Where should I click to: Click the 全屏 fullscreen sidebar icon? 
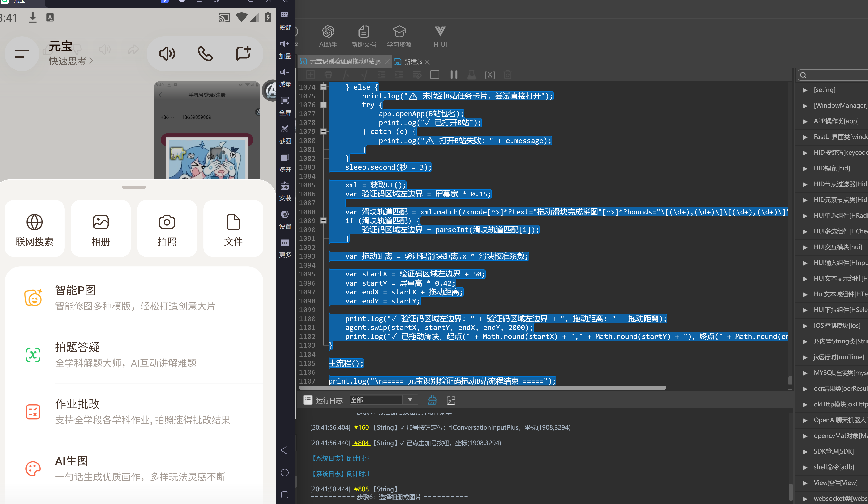[285, 106]
